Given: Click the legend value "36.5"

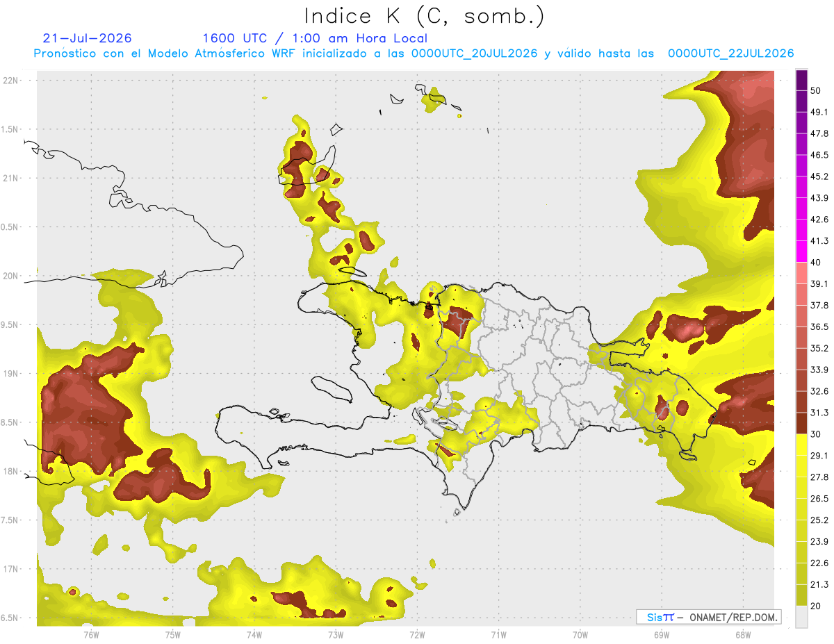Looking at the screenshot, I should tap(819, 327).
